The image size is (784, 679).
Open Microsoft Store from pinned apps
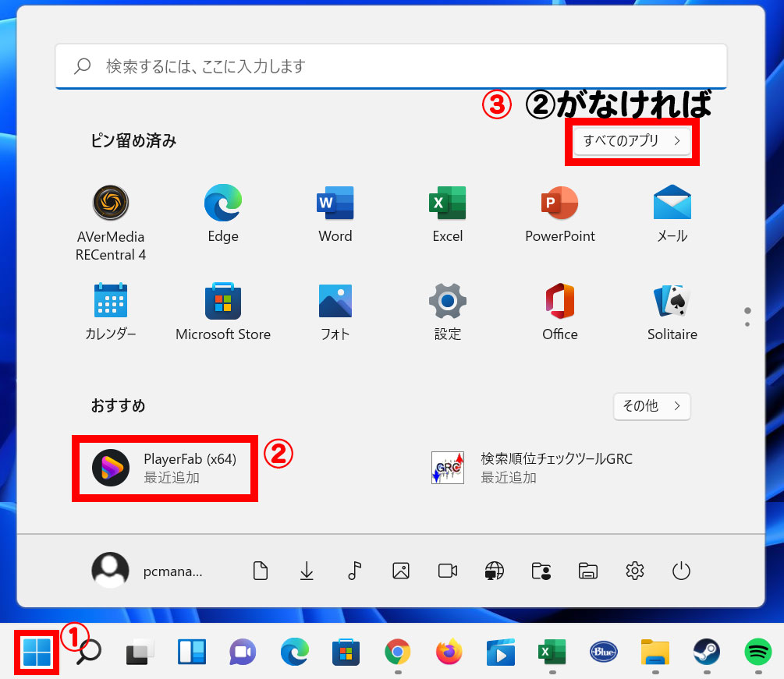click(x=223, y=312)
